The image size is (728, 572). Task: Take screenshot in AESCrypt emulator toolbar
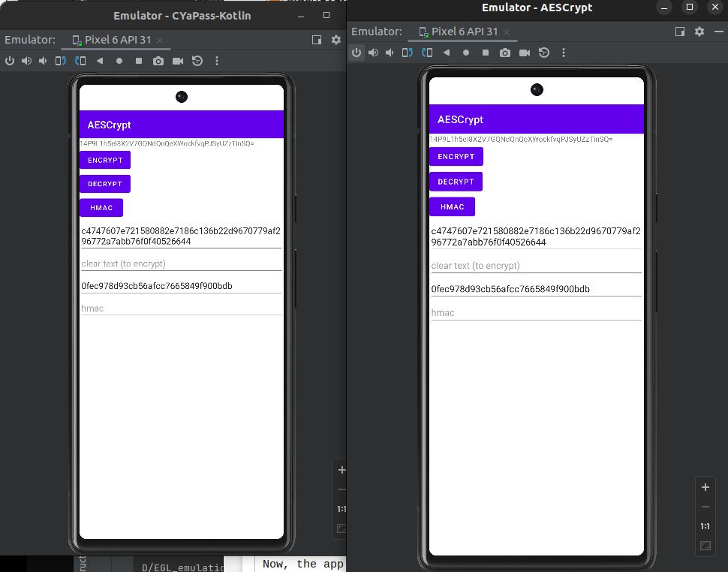click(x=505, y=53)
